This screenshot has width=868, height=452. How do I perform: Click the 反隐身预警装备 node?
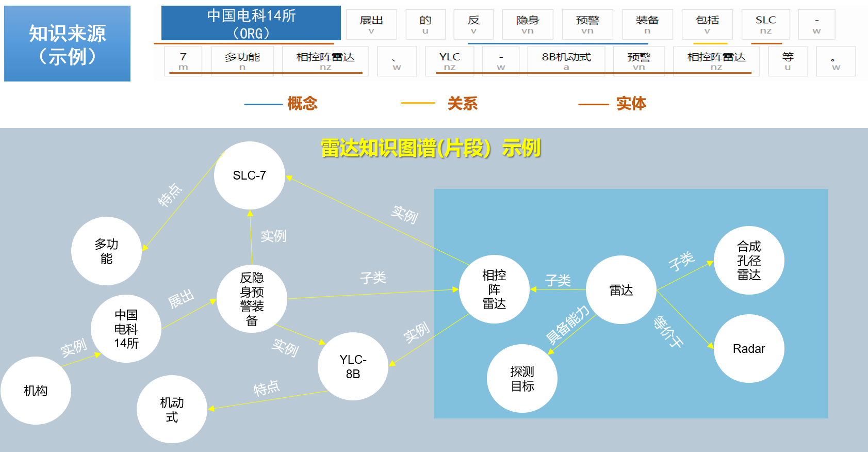(252, 299)
